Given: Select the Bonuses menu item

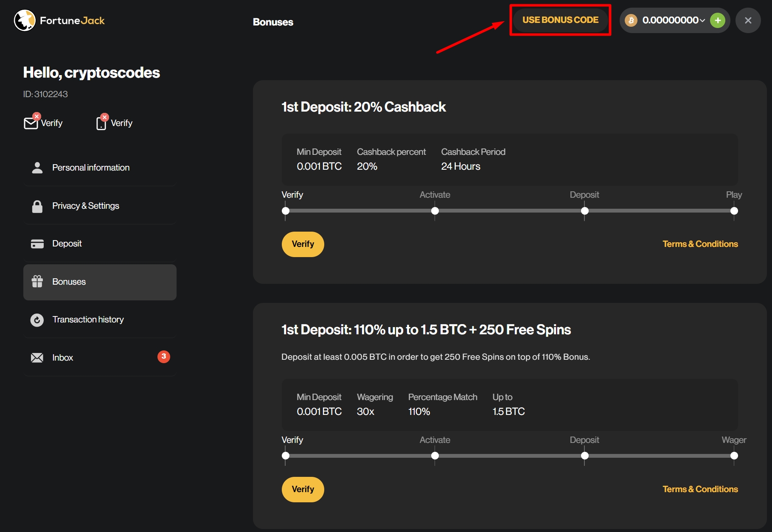Looking at the screenshot, I should pyautogui.click(x=100, y=282).
